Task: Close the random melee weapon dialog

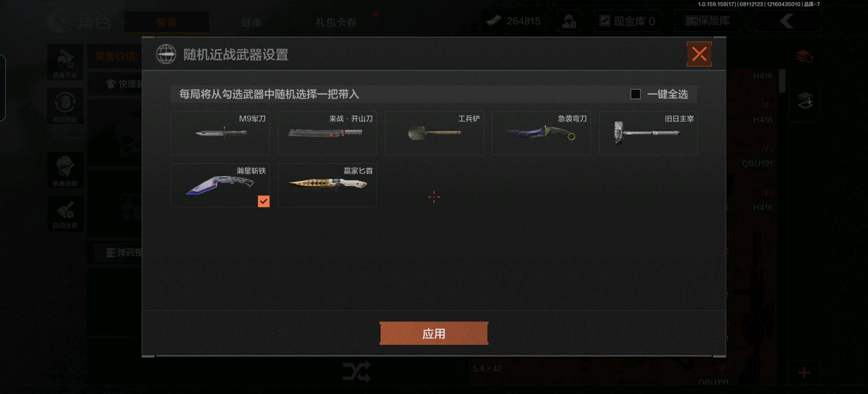Action: (x=699, y=54)
